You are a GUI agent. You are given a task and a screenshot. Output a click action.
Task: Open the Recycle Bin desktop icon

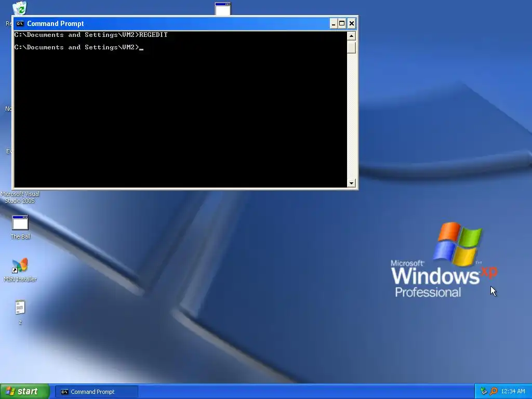[x=20, y=8]
